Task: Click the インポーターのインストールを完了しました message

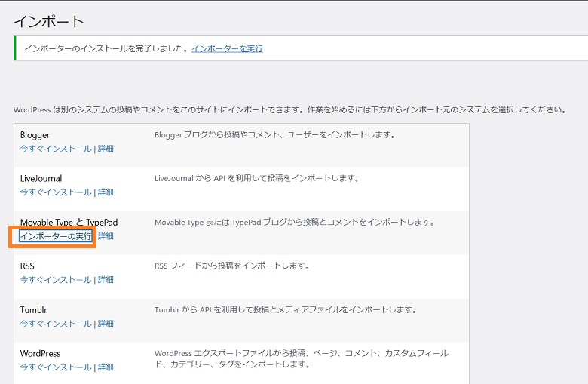Action: 106,48
